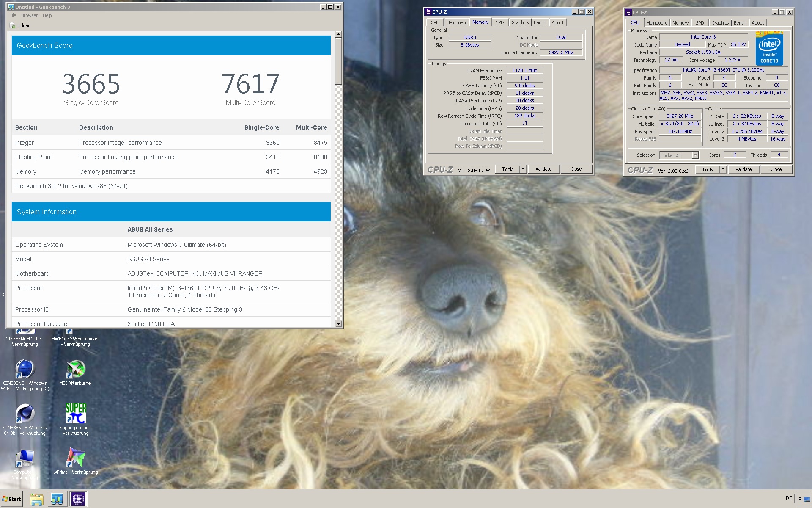Screen dimensions: 812x508
Task: Click Geekbench scrollbar up arrow
Action: 338,34
